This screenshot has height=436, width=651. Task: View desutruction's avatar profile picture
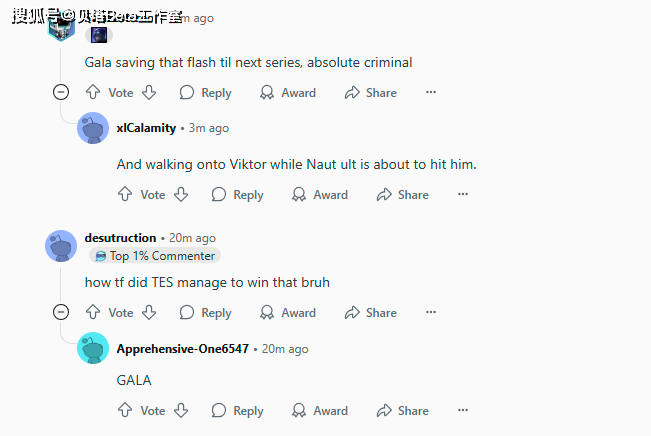(61, 246)
